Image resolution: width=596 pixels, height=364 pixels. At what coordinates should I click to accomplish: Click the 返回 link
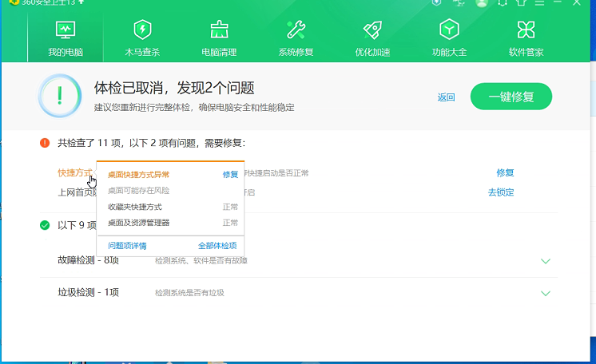447,97
